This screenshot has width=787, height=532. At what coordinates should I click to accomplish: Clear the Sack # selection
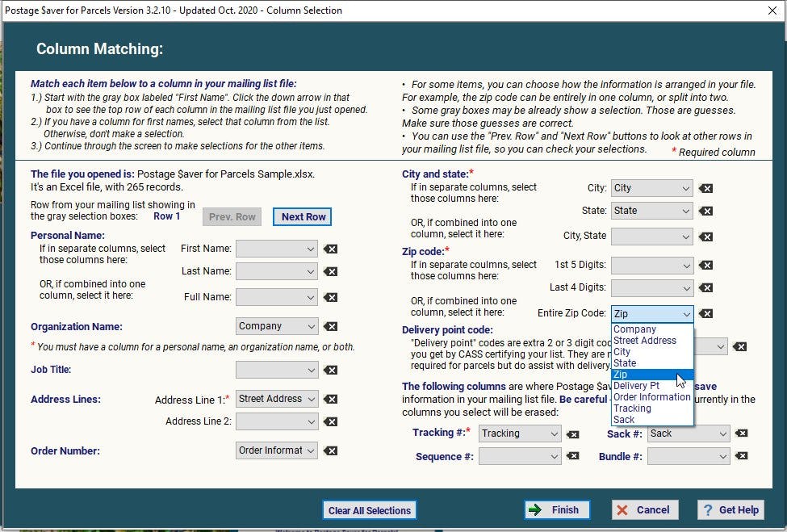point(742,434)
